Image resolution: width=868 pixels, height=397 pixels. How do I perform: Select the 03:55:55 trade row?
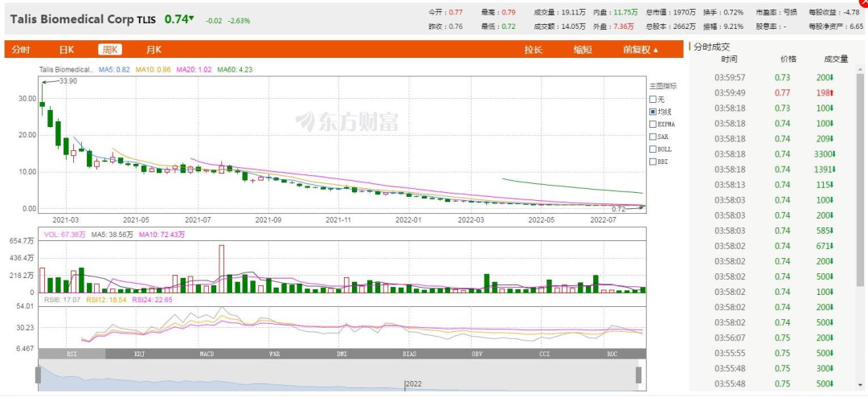click(773, 354)
